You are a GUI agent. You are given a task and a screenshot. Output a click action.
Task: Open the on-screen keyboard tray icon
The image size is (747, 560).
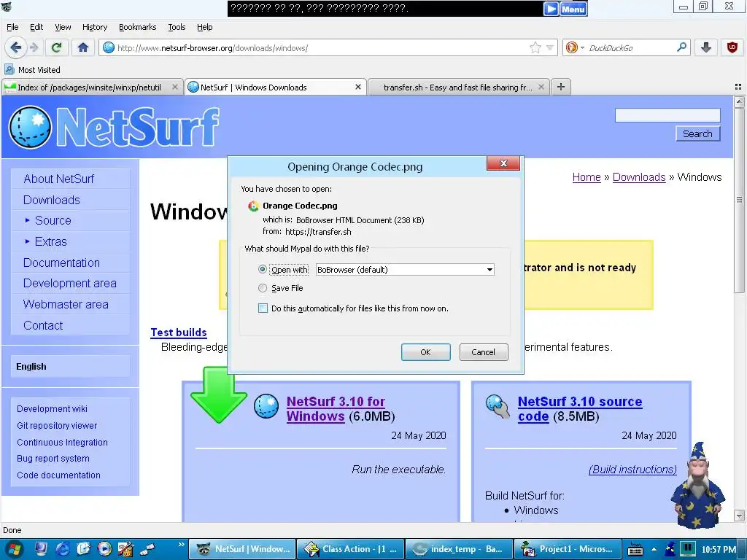635,549
